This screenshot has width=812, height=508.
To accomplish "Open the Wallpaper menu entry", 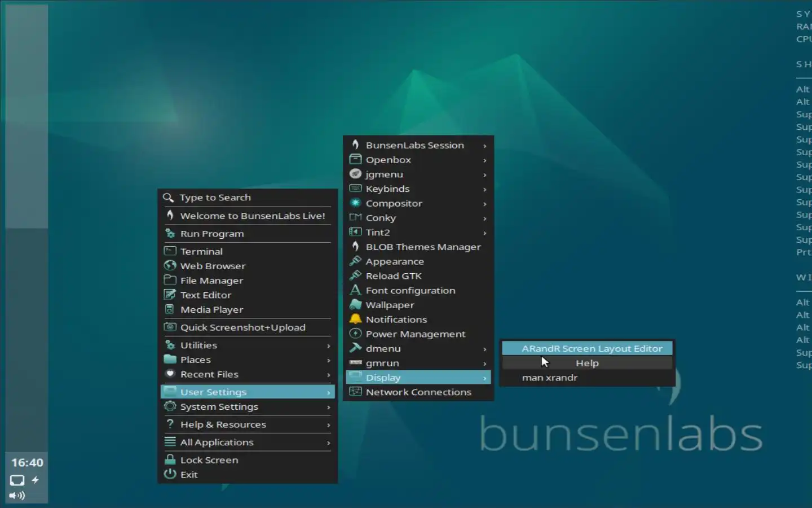I will (x=418, y=305).
